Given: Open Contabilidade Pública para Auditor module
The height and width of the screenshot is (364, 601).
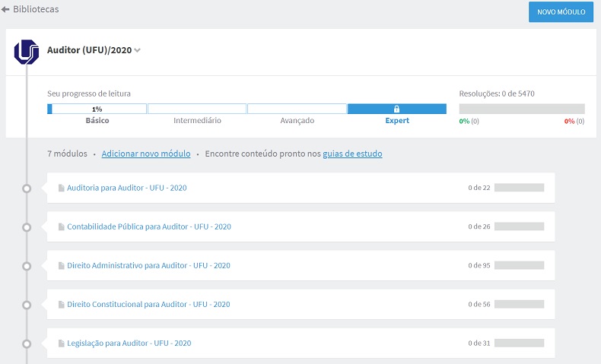Looking at the screenshot, I should tap(149, 226).
